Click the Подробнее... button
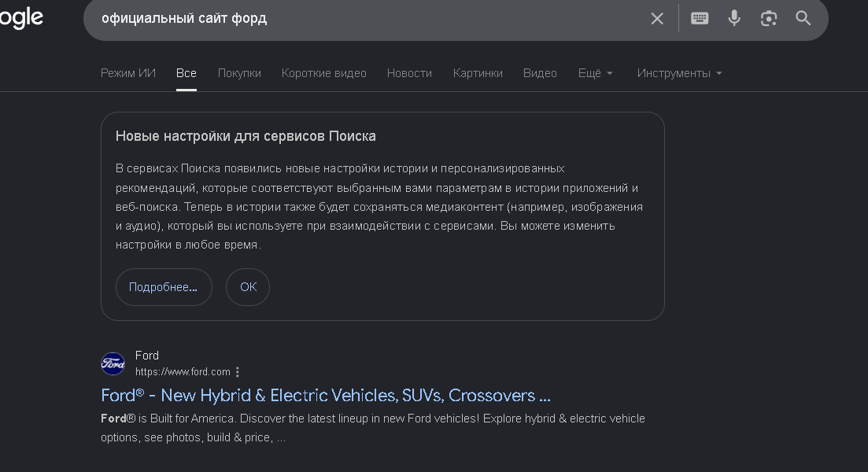Viewport: 868px width, 472px height. coord(164,287)
